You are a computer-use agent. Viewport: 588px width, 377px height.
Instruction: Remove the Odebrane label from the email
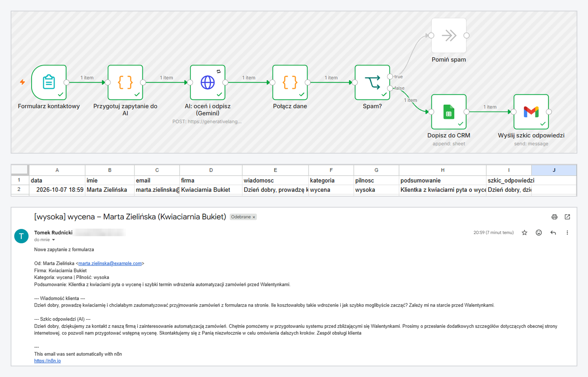(x=254, y=217)
